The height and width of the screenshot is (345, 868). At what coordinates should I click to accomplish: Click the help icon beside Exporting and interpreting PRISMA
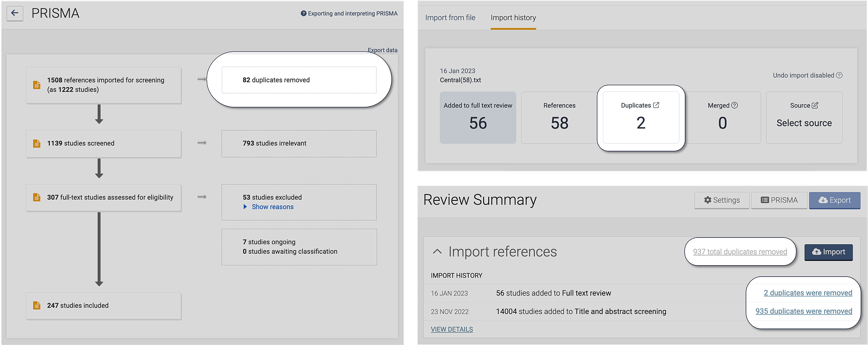303,14
